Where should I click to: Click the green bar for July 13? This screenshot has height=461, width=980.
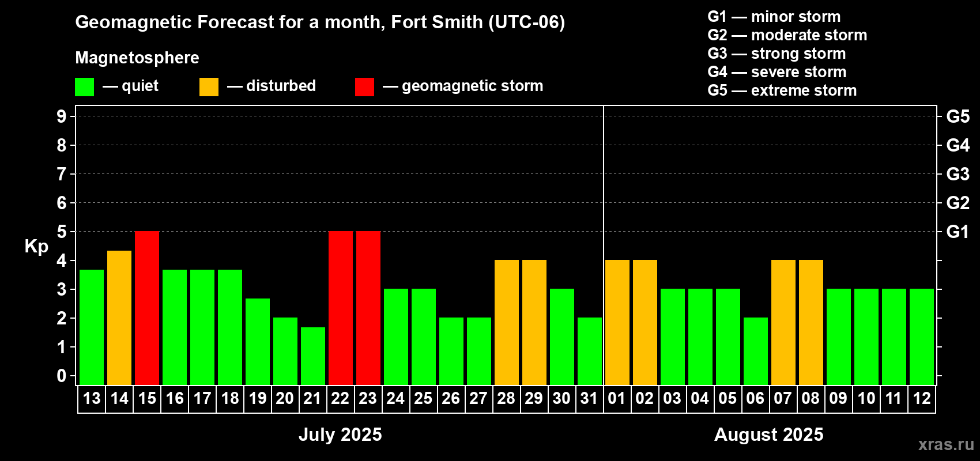[92, 327]
